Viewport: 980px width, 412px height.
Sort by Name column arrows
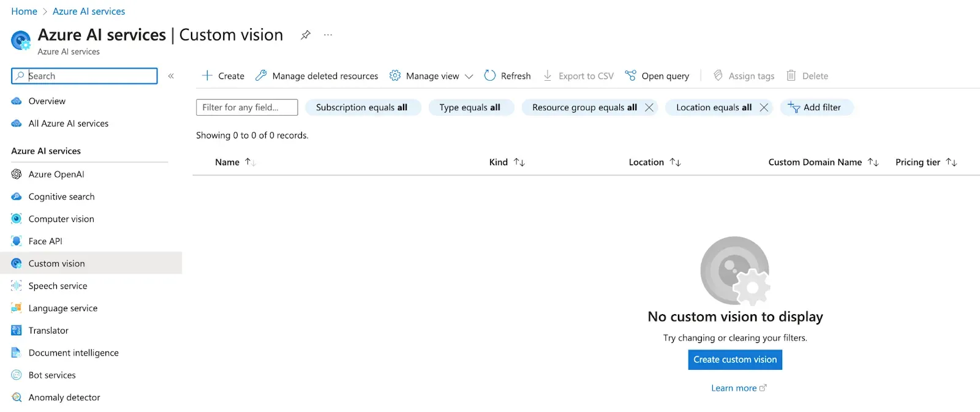point(250,162)
